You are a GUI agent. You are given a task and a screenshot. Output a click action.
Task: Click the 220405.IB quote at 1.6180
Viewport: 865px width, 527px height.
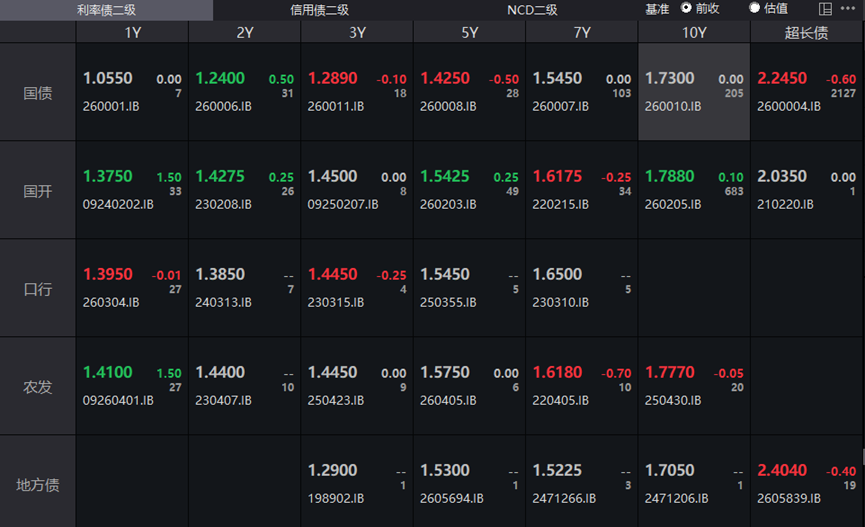[x=581, y=386]
